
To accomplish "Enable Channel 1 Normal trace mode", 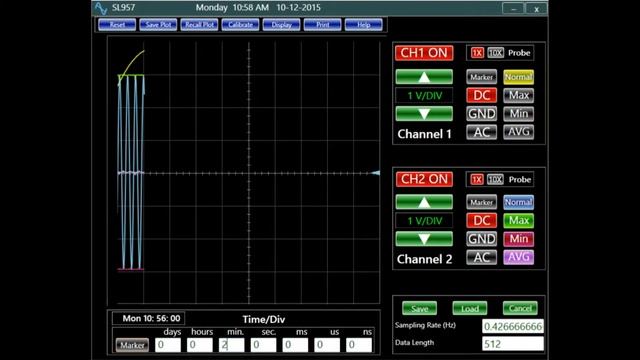I will pos(518,77).
